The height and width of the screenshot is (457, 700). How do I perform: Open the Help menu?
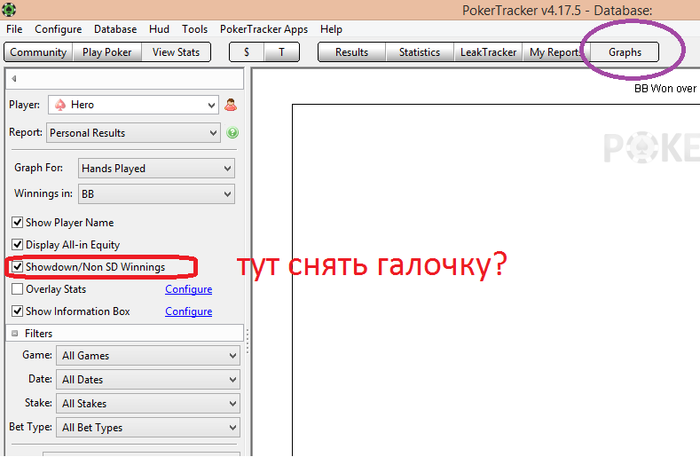click(x=331, y=29)
